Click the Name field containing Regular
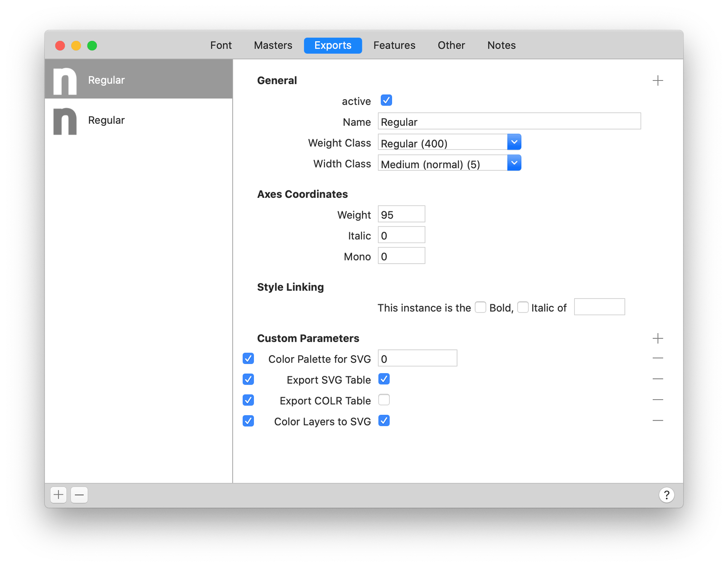 pos(509,121)
